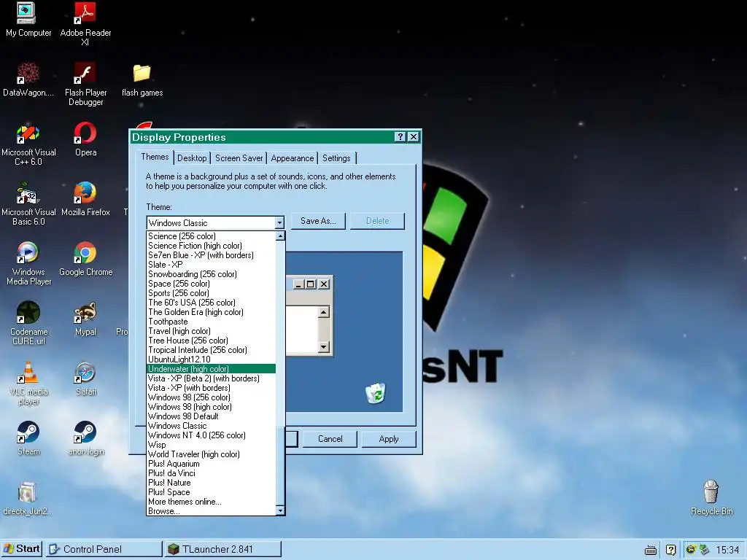Viewport: 747px width, 560px height.
Task: Pick Se7en Blue - XP (with borders)
Action: pyautogui.click(x=211, y=255)
